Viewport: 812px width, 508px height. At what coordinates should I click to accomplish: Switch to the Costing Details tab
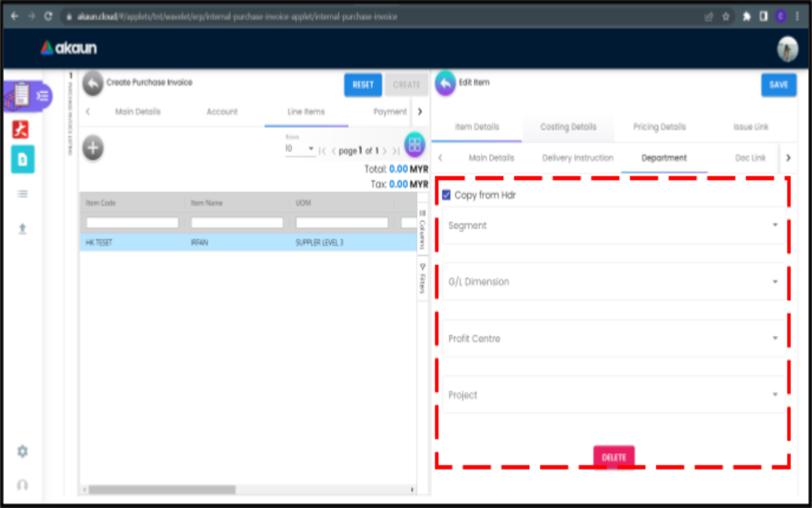[x=568, y=127]
